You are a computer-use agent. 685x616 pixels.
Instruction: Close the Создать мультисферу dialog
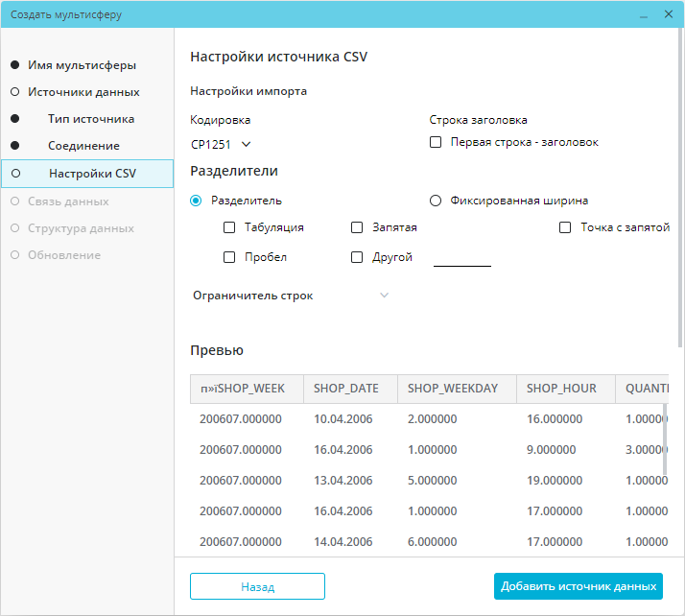[x=668, y=15]
